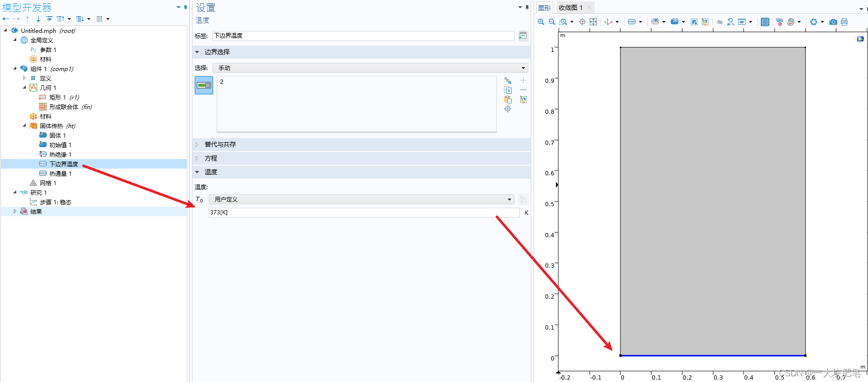Open Graphics panel menu arrow
The height and width of the screenshot is (382, 868).
point(861,9)
